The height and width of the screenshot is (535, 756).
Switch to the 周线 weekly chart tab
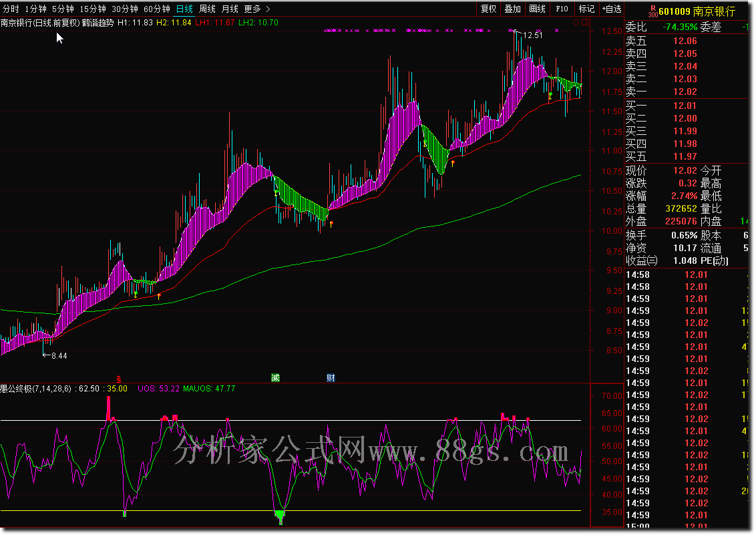click(207, 9)
